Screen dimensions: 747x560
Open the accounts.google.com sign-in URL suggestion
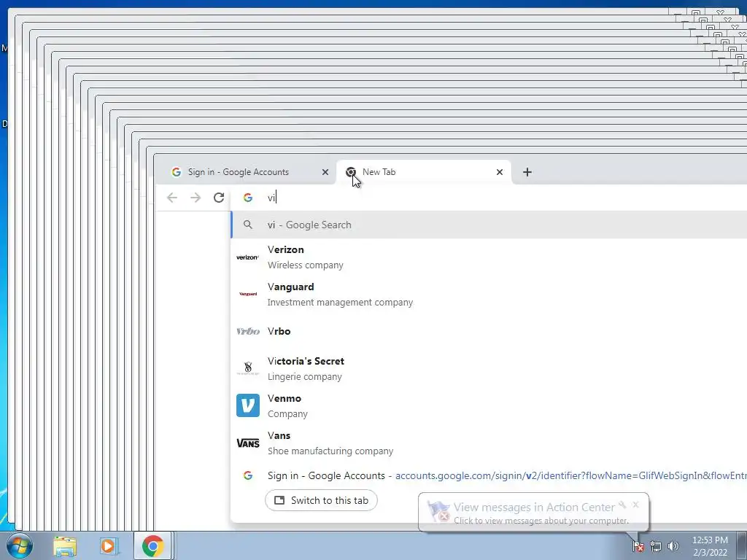(570, 475)
